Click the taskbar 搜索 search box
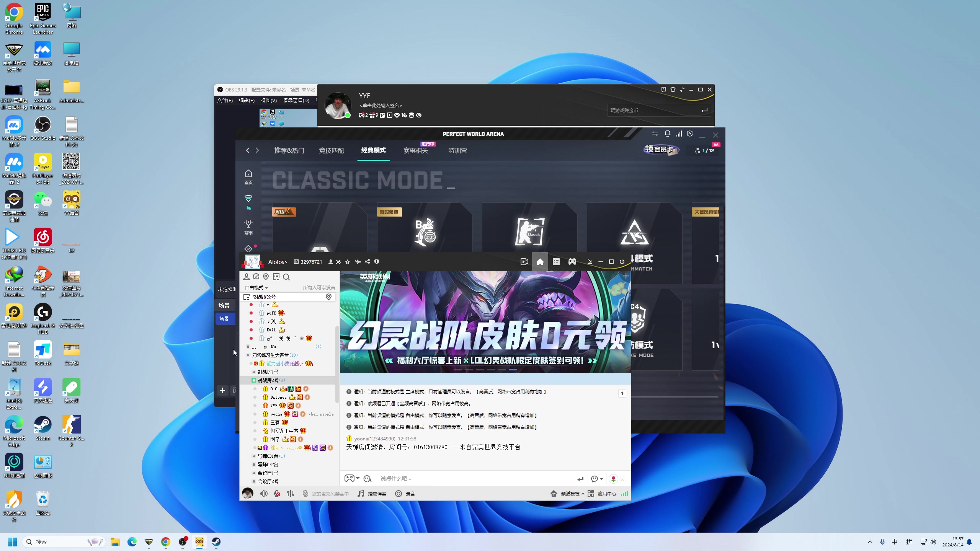Image resolution: width=980 pixels, height=551 pixels. coord(64,542)
